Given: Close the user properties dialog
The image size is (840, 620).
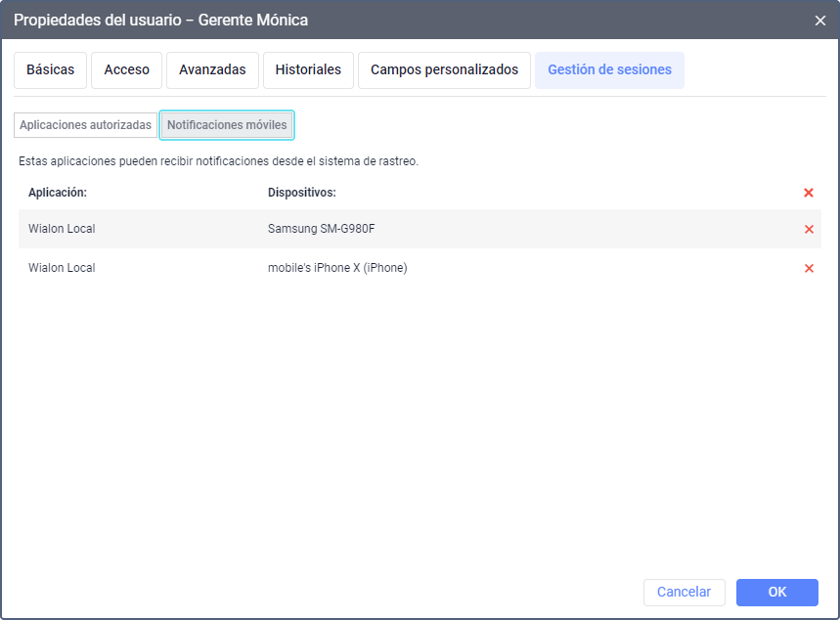Looking at the screenshot, I should coord(819,20).
